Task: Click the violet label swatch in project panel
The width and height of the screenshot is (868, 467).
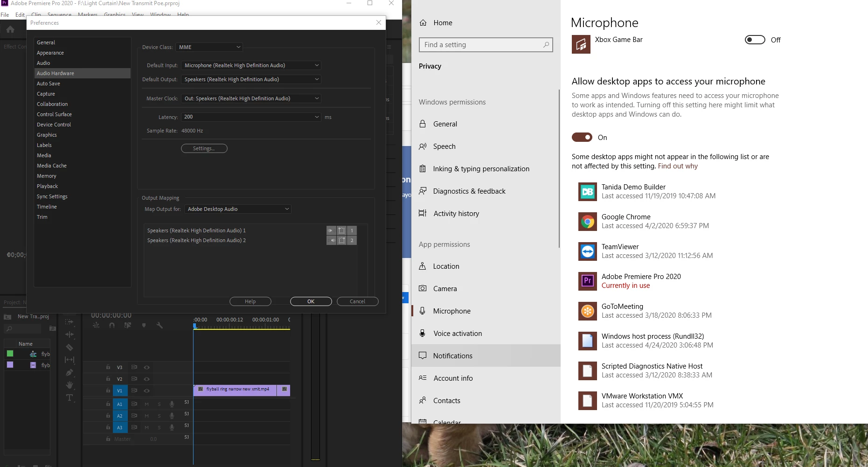Action: click(x=10, y=365)
